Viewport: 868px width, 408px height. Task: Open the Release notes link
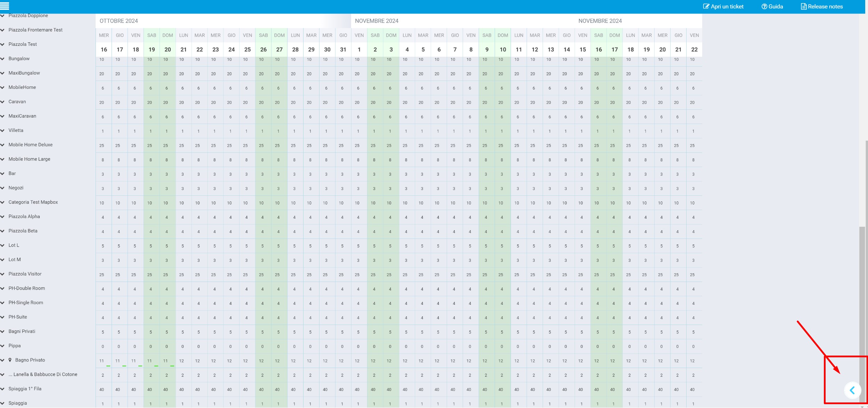tap(825, 7)
